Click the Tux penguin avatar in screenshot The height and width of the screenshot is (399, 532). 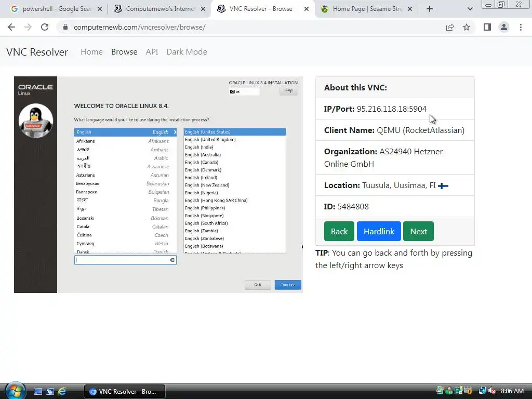click(x=36, y=121)
